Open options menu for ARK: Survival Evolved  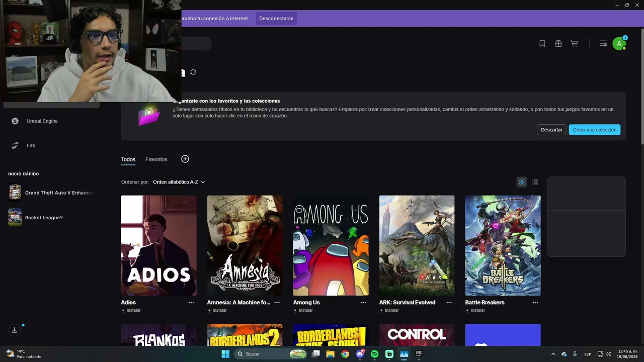449,303
